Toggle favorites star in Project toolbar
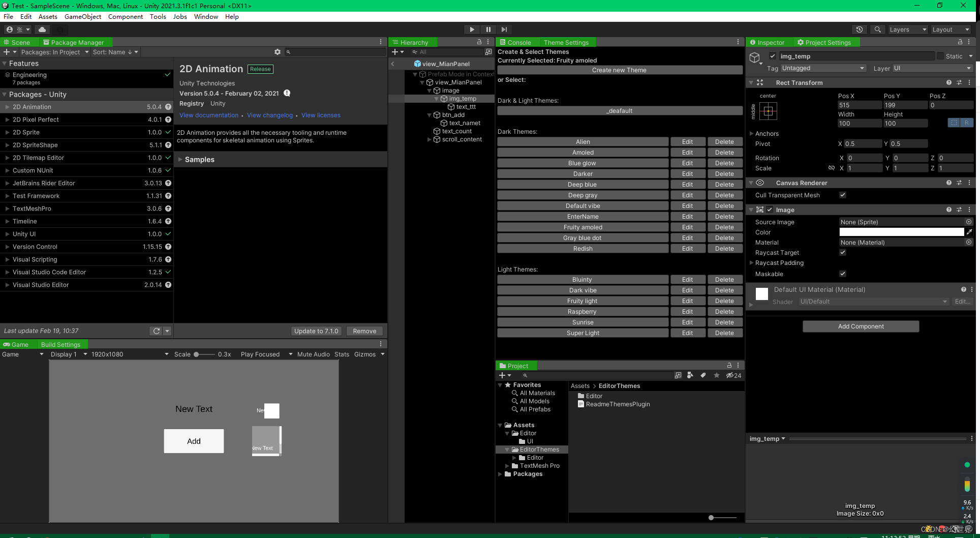The image size is (980, 538). point(717,375)
